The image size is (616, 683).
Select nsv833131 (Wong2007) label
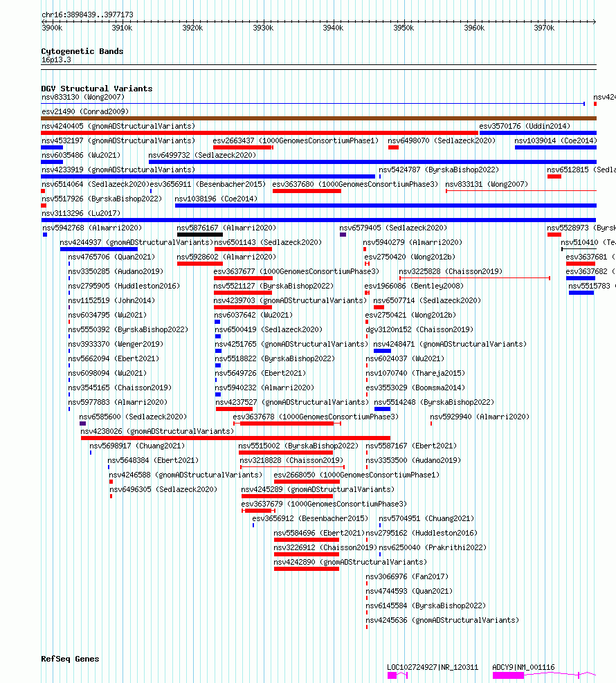[x=487, y=184]
